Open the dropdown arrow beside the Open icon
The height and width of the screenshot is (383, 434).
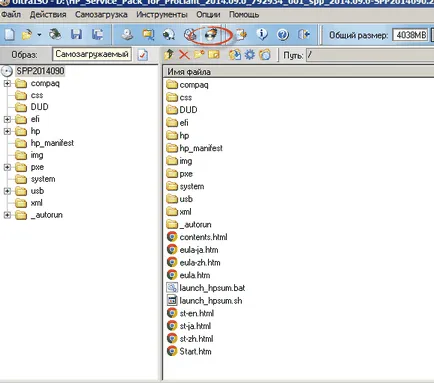(39, 35)
